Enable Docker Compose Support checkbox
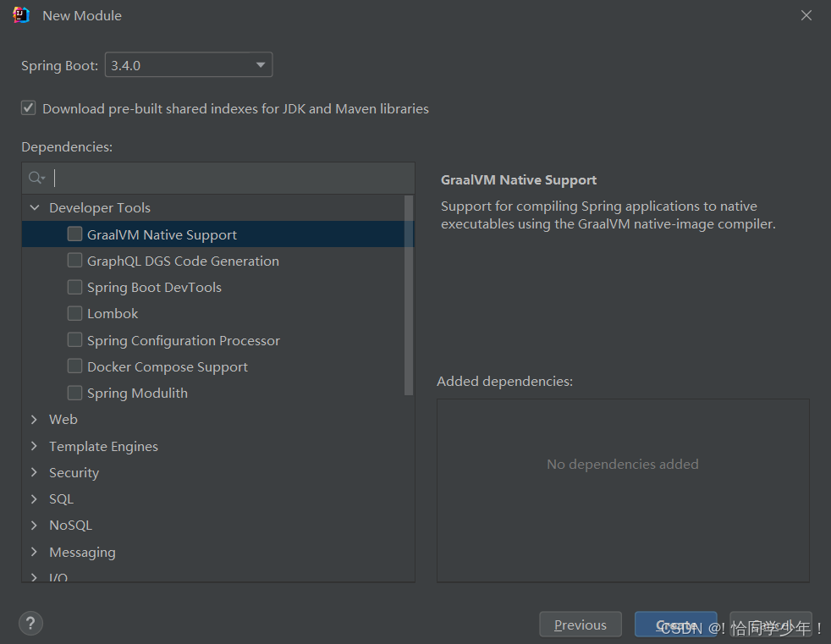 pos(74,366)
